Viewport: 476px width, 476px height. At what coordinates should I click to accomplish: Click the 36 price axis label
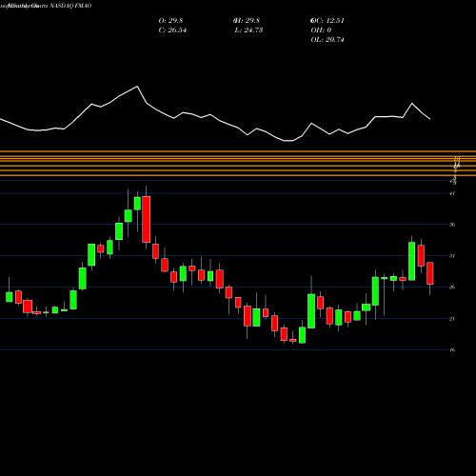pyautogui.click(x=452, y=225)
